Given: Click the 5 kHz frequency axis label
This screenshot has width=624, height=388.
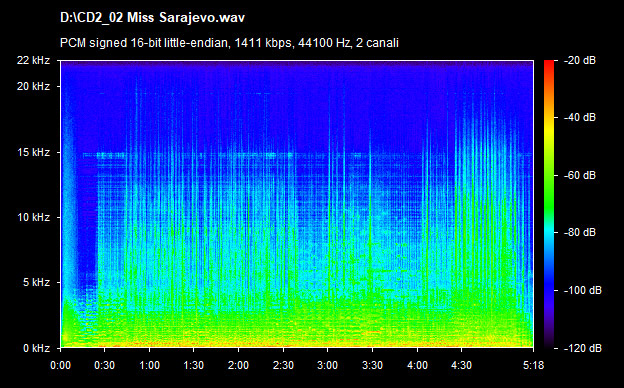Looking at the screenshot, I should tap(36, 283).
